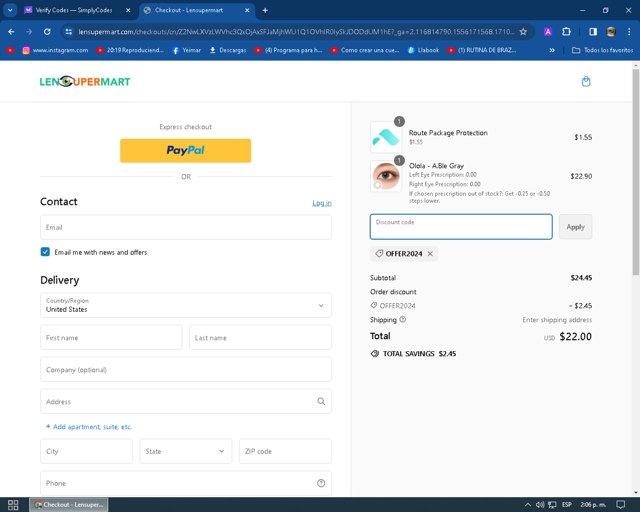Open the Descargas bookmark

[228, 50]
